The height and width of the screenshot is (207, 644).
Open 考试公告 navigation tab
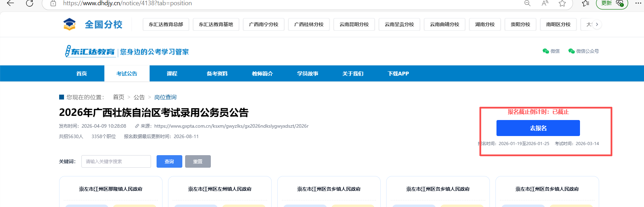pos(127,73)
